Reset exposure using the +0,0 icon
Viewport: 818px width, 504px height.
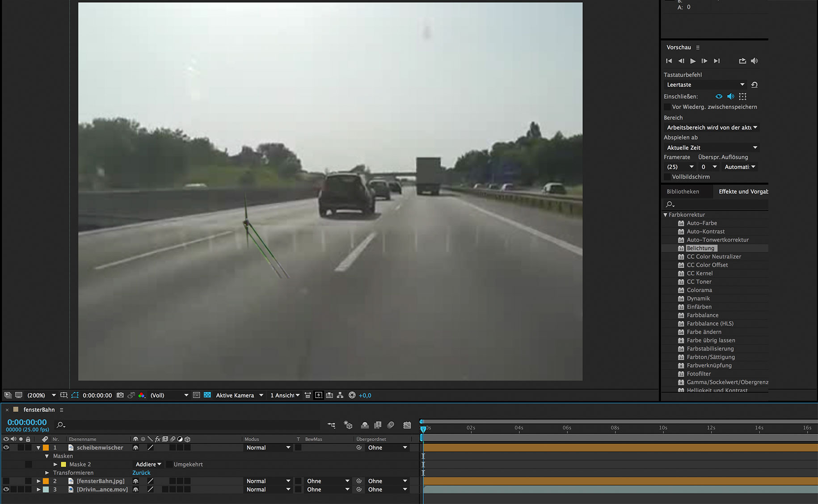pyautogui.click(x=352, y=395)
